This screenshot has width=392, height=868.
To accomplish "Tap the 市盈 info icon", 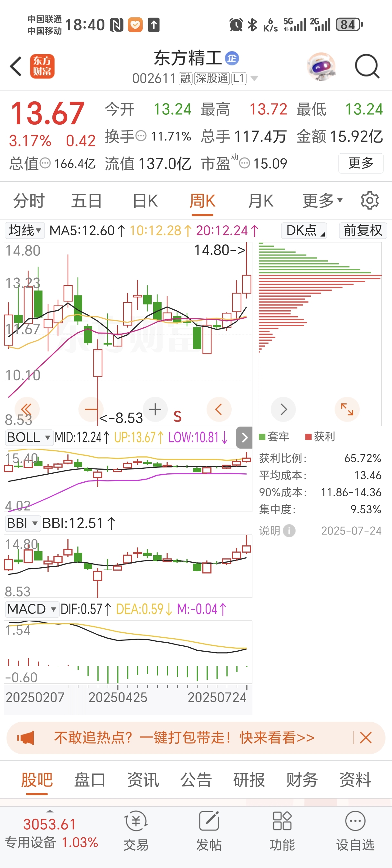I will click(245, 163).
